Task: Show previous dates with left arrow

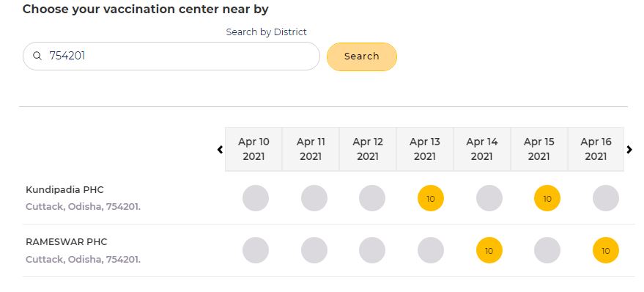Action: click(220, 150)
